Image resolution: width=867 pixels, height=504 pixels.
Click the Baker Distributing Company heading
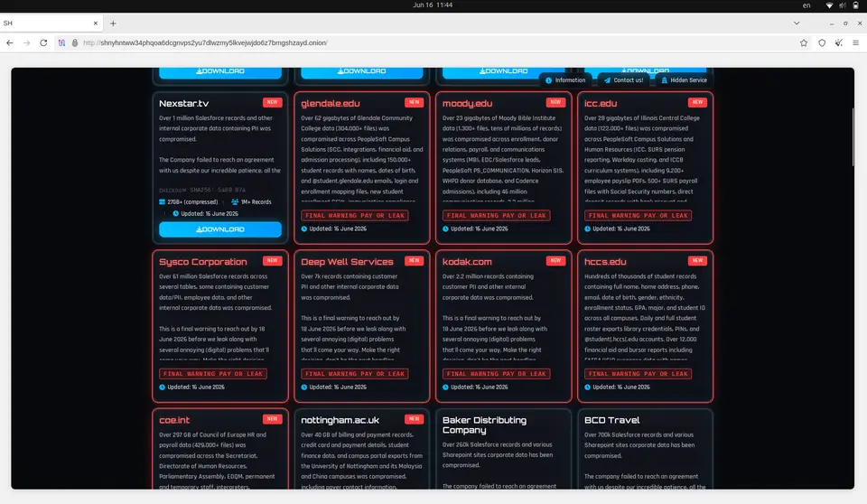[x=484, y=425]
